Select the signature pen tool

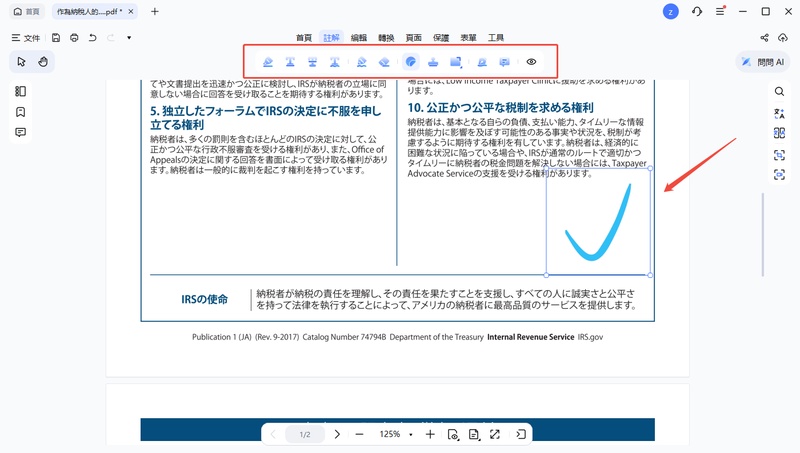click(482, 62)
